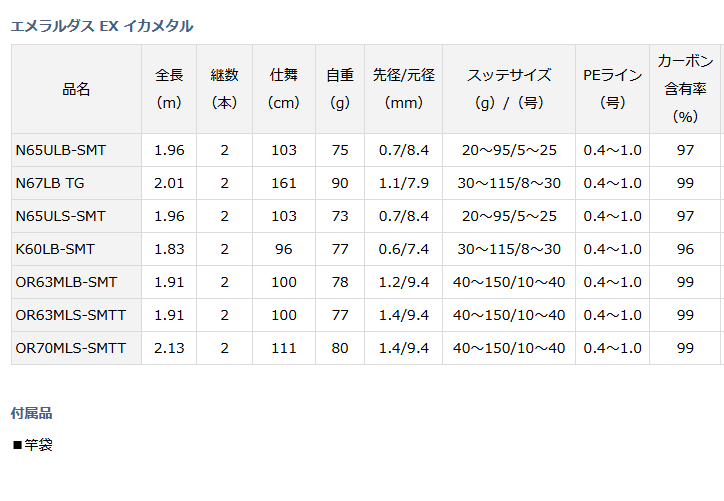Select the 自重 (g) header cell
This screenshot has height=501, width=724.
(340, 89)
